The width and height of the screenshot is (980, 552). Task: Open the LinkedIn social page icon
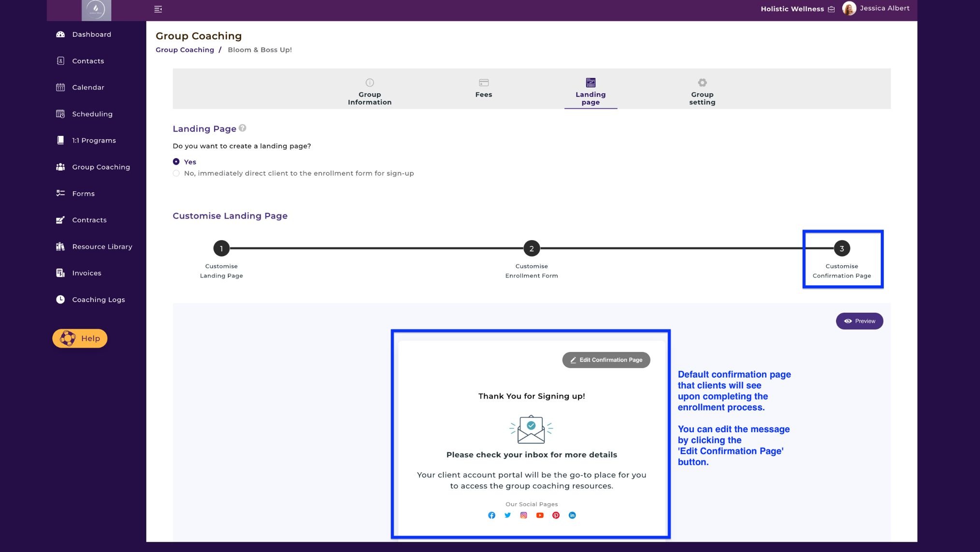pyautogui.click(x=572, y=515)
